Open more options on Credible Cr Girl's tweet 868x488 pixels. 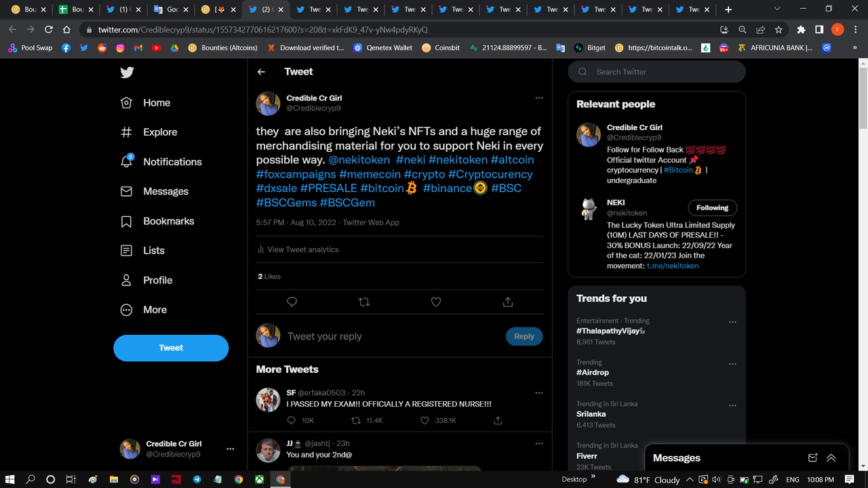click(x=539, y=97)
